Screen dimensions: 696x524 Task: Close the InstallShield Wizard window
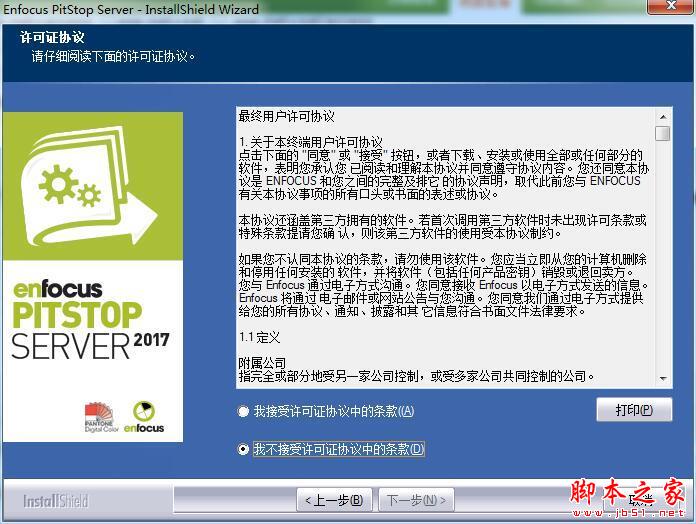point(671,6)
